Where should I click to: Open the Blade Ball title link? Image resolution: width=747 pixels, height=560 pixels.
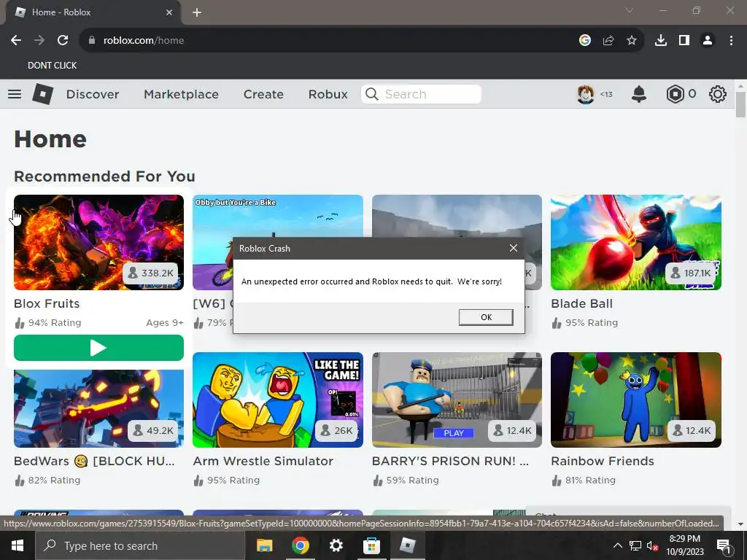581,303
